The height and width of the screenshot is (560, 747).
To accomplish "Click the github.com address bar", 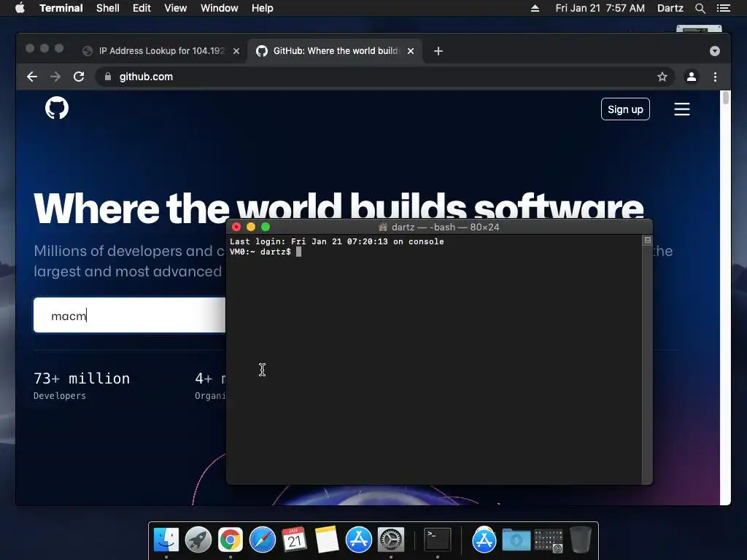I will tap(385, 77).
